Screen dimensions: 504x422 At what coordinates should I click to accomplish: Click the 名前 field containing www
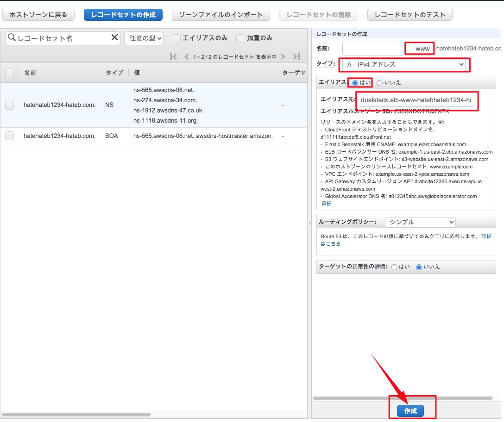388,49
